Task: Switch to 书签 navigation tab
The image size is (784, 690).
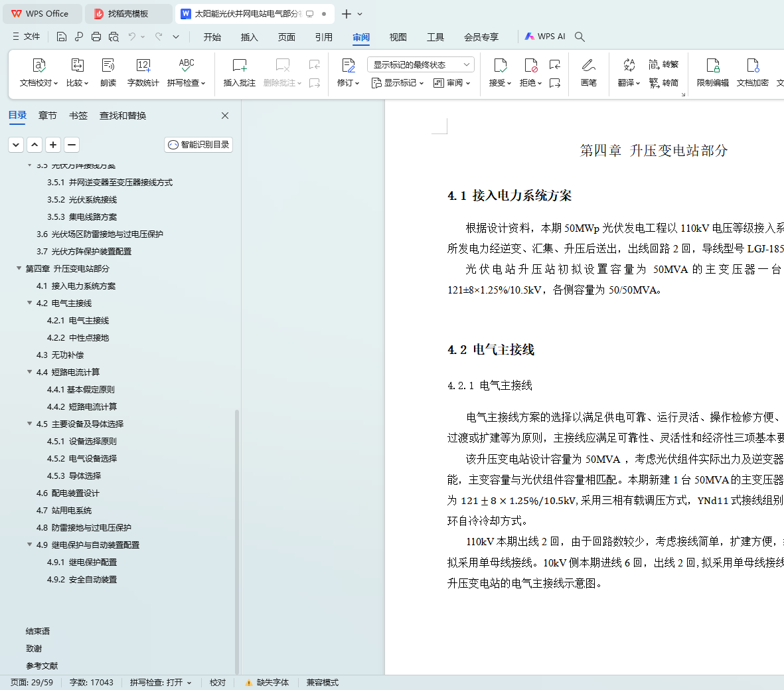Action: pos(78,116)
